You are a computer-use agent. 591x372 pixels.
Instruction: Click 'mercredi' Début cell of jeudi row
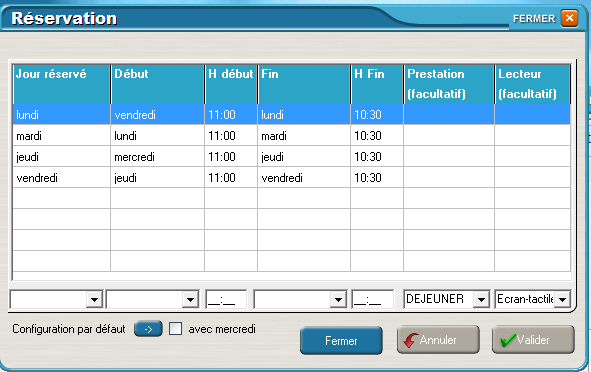(158, 157)
